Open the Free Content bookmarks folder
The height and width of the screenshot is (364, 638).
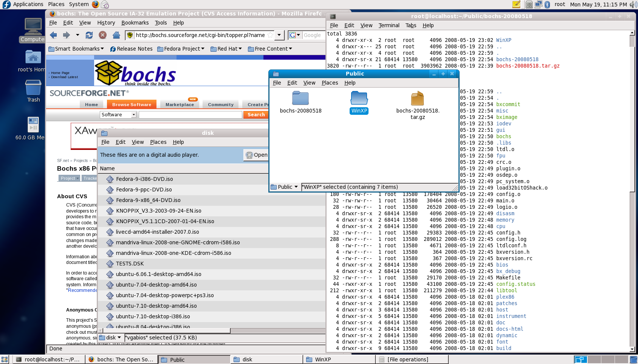270,49
